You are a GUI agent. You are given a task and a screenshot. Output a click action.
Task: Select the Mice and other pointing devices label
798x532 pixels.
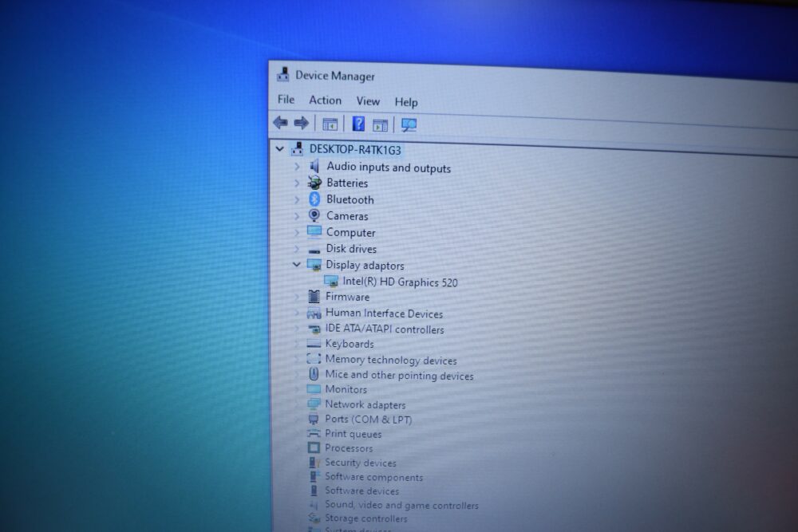[400, 375]
